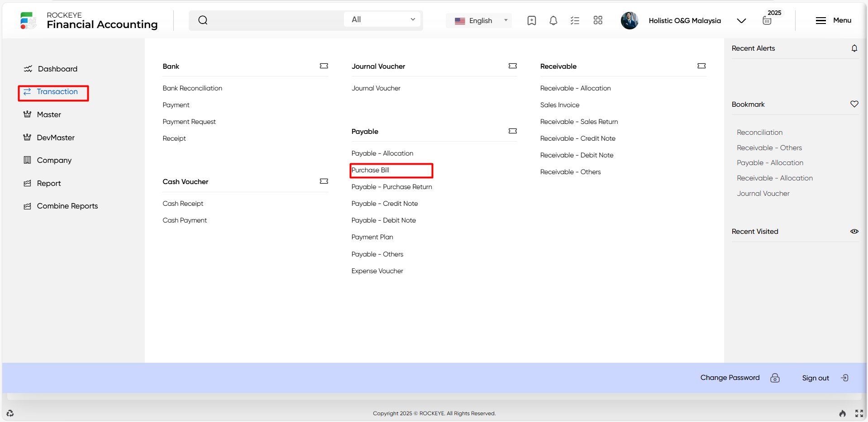Open the task checklist icon
Screen dimensions: 868x422
coord(575,20)
